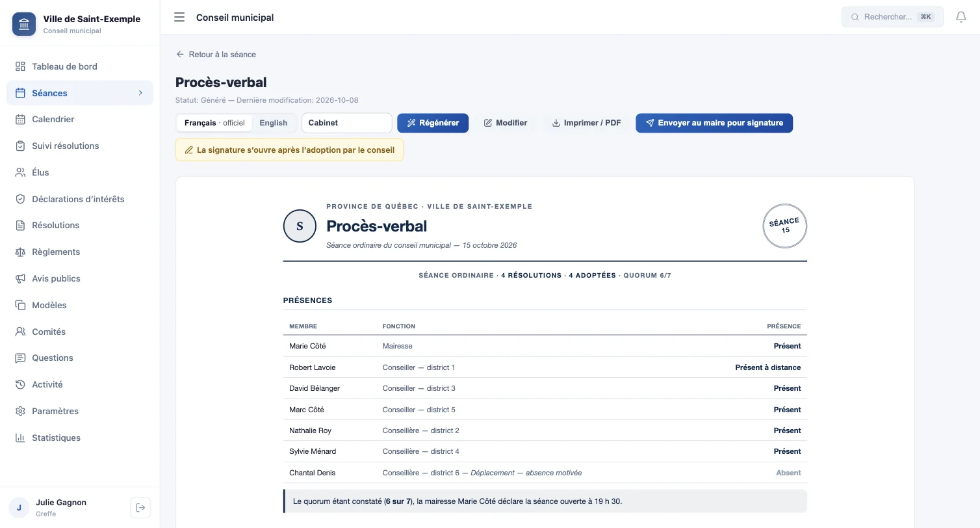980x528 pixels.
Task: Click the Mairesse function cell
Action: coord(398,346)
